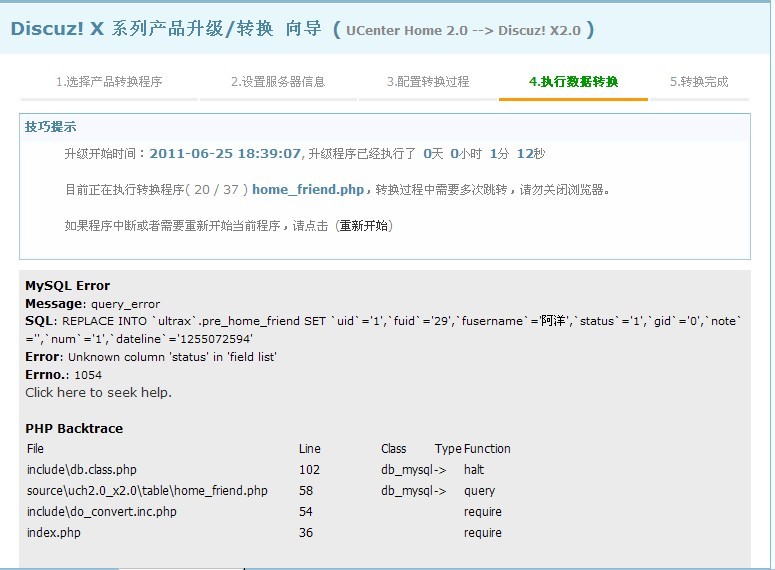
Task: Click the Line column header
Action: click(310, 449)
